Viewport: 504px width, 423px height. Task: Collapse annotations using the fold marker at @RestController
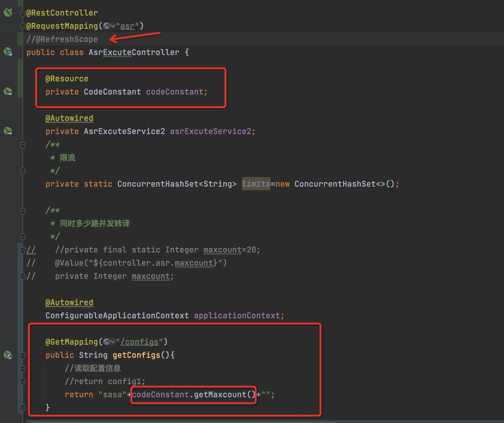[x=22, y=13]
